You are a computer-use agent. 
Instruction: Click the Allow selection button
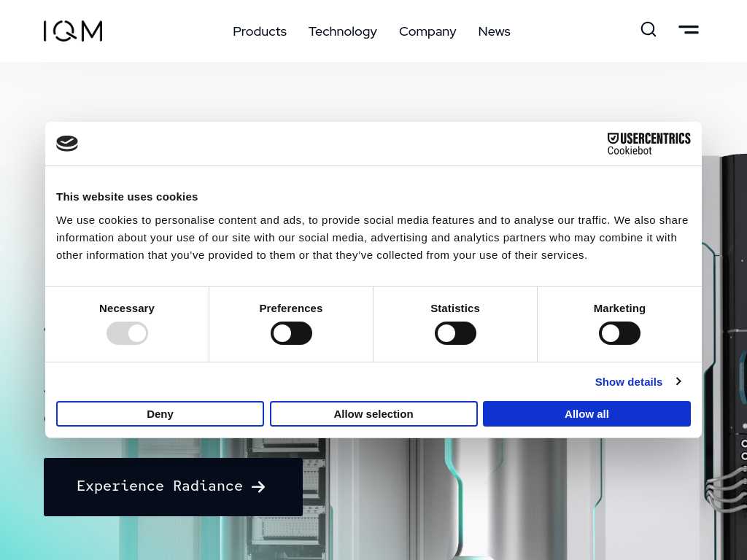coord(373,414)
